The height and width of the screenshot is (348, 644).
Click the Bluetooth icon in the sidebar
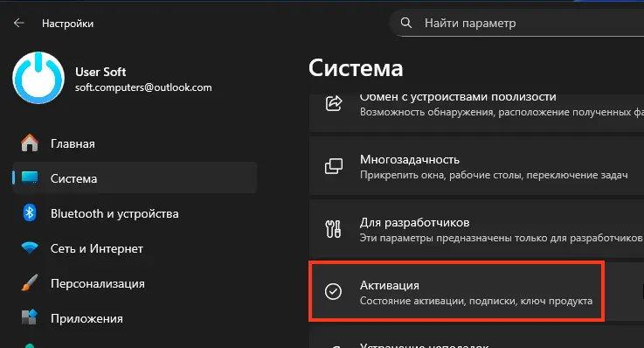(30, 212)
